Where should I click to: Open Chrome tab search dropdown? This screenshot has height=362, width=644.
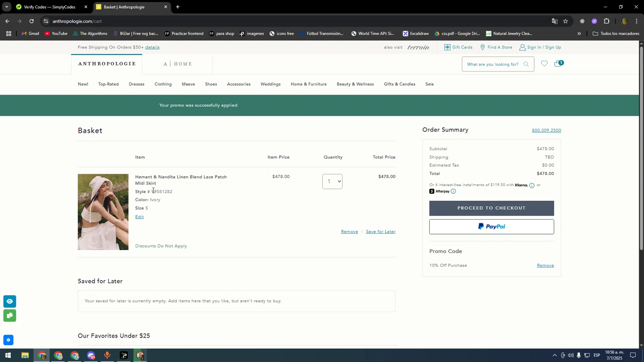6,7
